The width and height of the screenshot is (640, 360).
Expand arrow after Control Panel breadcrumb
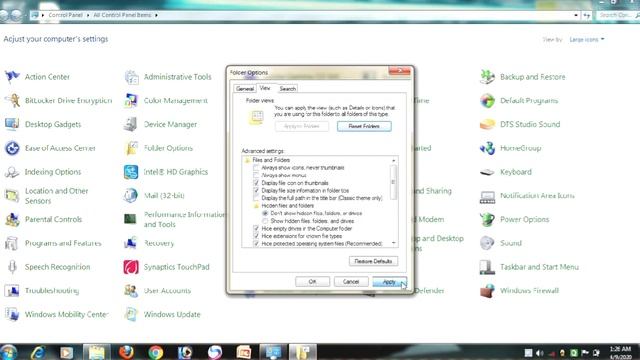point(88,16)
